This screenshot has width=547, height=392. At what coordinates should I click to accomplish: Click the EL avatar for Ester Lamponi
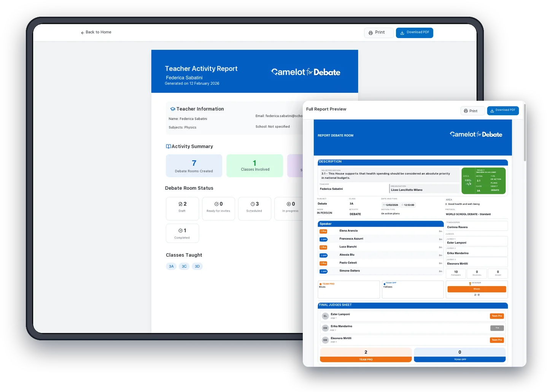pos(325,316)
